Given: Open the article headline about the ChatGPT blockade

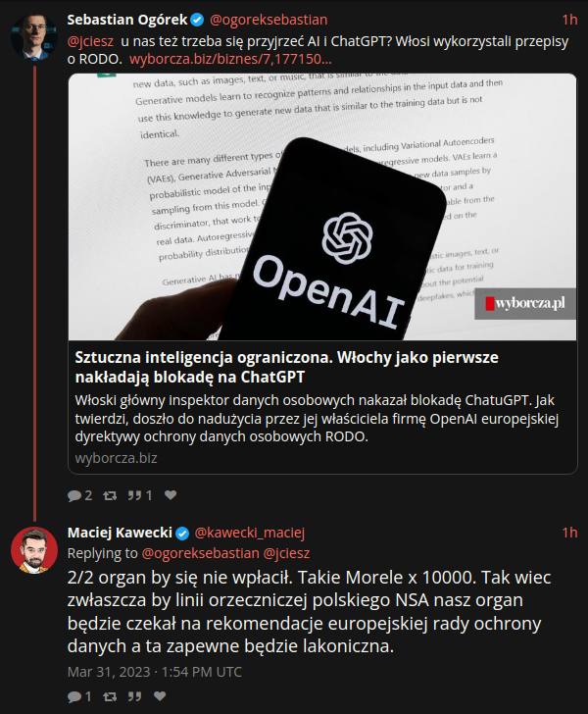Looking at the screenshot, I should (287, 367).
